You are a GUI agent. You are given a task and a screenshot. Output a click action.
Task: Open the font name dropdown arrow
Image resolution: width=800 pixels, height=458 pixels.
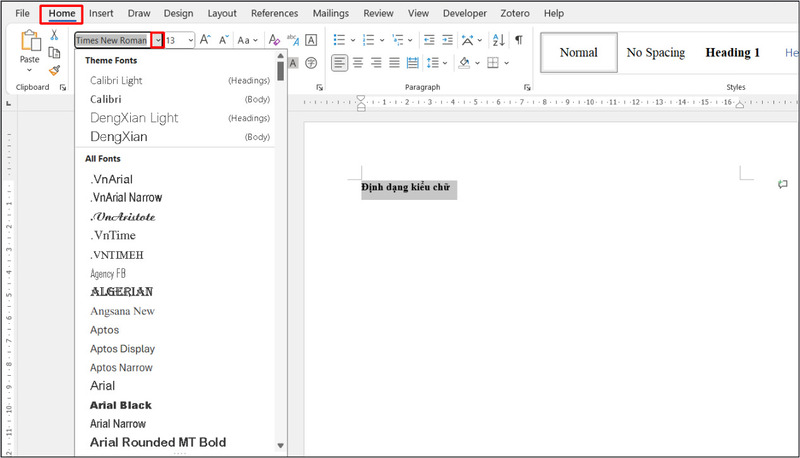pos(157,40)
